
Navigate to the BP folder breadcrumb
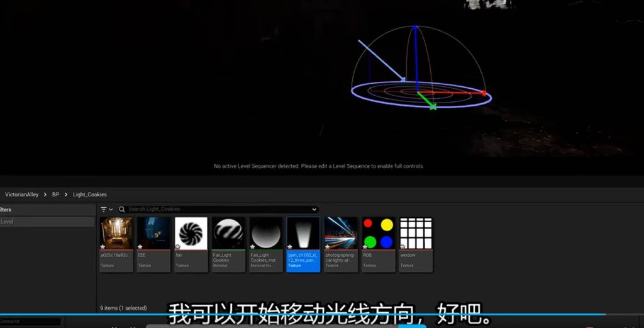pos(55,195)
